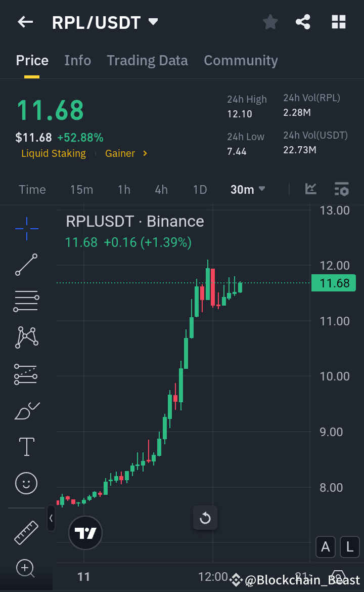Click the 12:00 time axis label
This screenshot has height=592, width=364.
(x=213, y=576)
